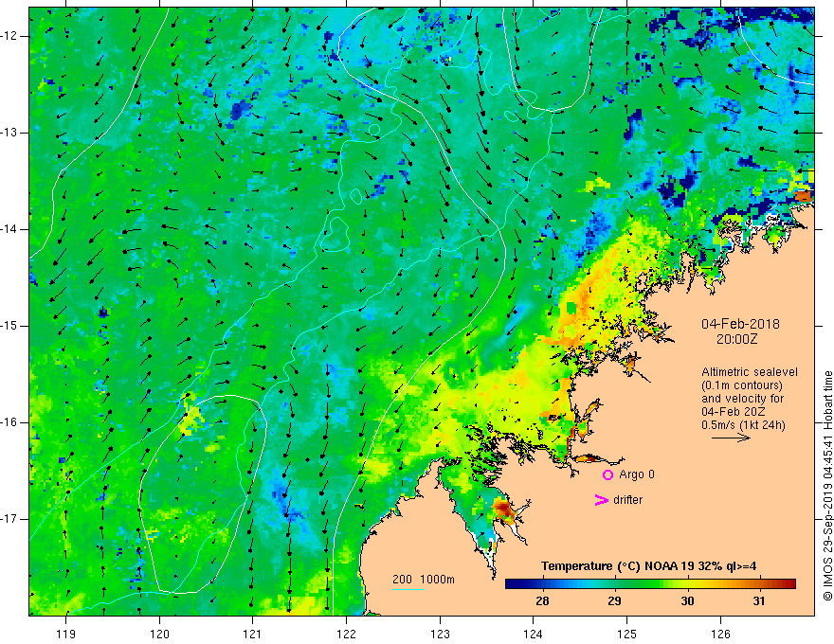
Task: Click the cyan 200m isobath legend line
Action: [408, 589]
